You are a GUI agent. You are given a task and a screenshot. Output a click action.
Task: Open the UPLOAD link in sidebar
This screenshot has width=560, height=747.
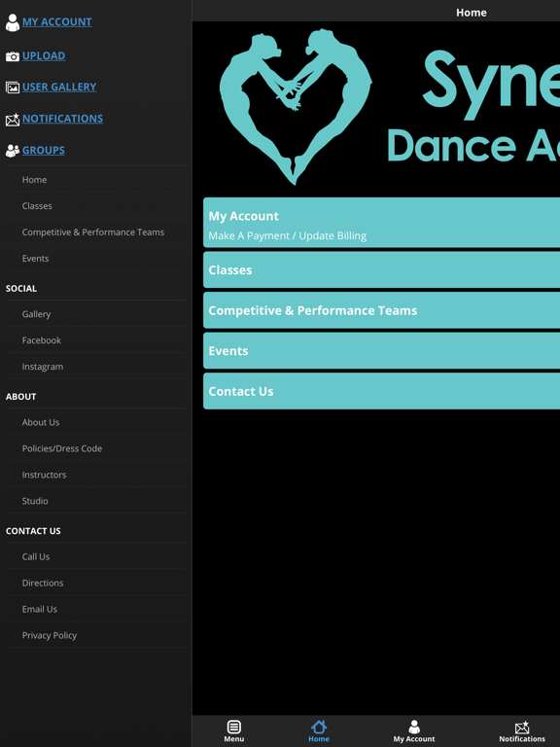pos(44,55)
